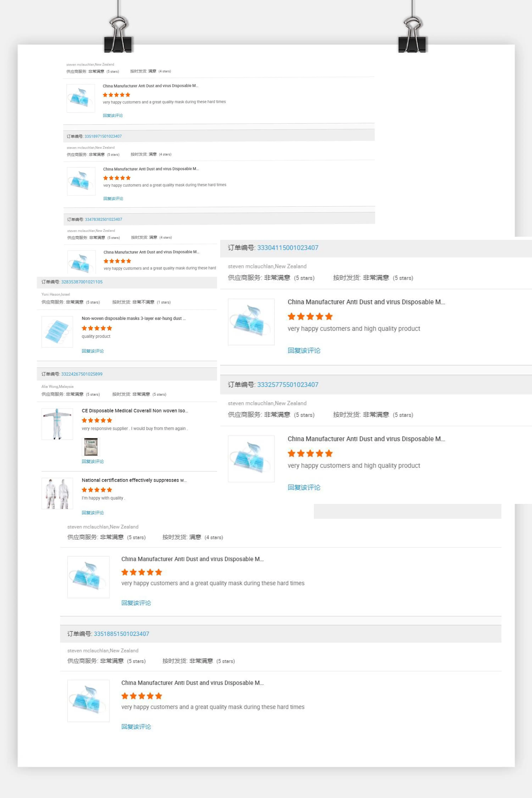Open order number 33478382501023407
532x798 pixels.
104,220
